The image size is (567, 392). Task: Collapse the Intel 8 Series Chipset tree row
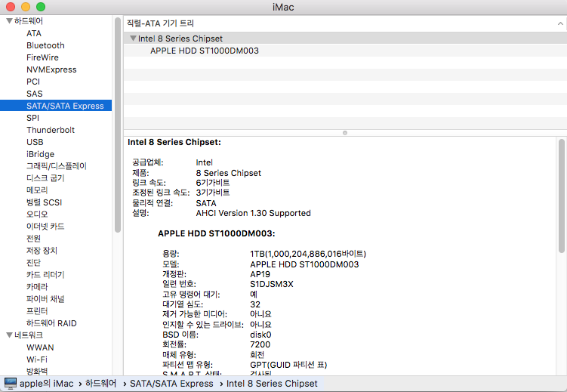click(x=133, y=39)
